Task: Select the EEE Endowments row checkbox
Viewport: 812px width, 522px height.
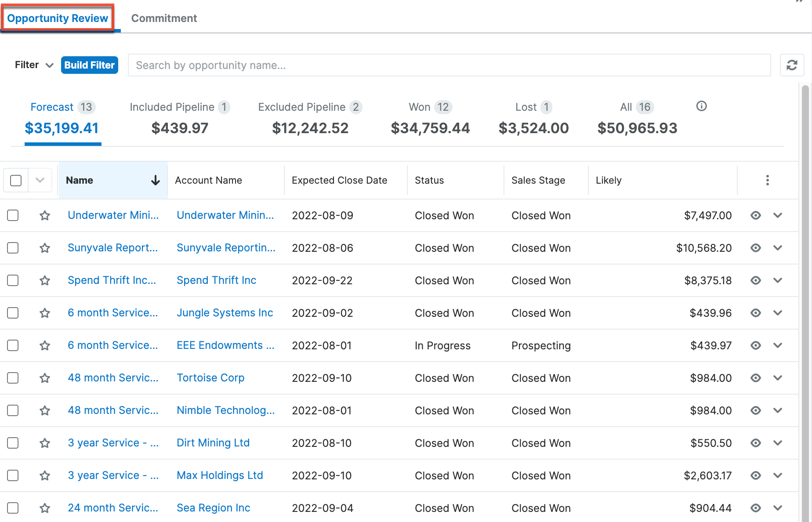Action: (13, 345)
